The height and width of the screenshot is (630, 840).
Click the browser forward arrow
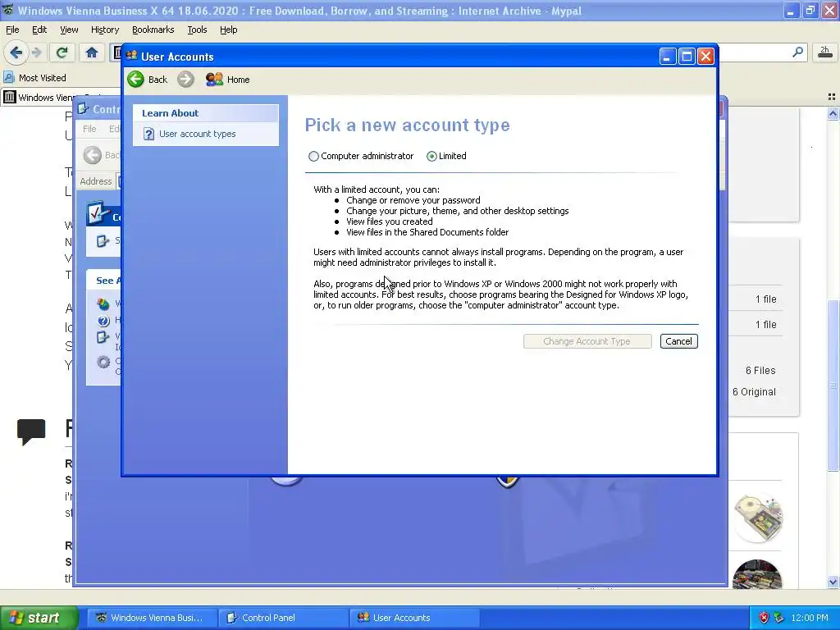(x=36, y=52)
